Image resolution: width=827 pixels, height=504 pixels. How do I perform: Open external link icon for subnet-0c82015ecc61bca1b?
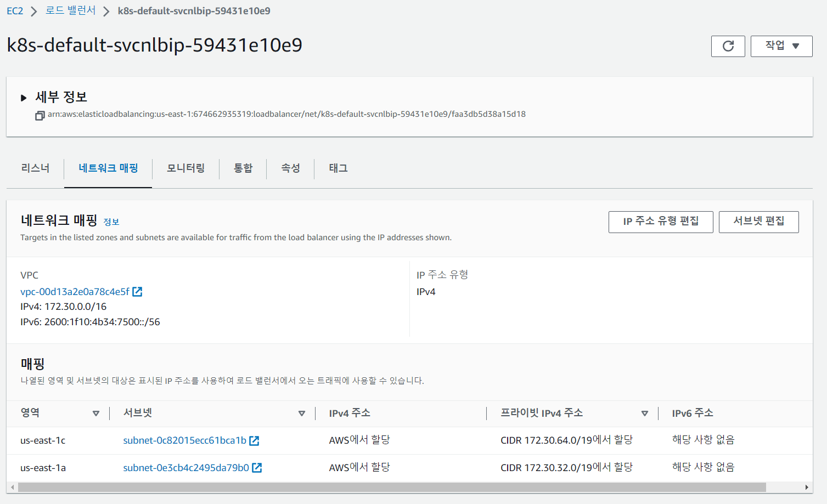[254, 440]
